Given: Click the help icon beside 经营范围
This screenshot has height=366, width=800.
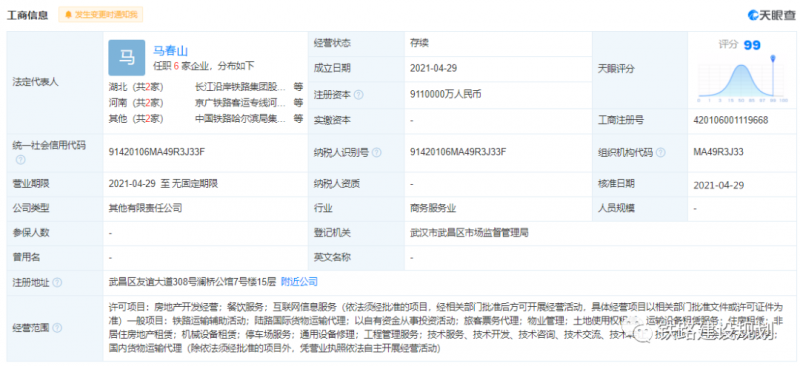Looking at the screenshot, I should tap(57, 328).
